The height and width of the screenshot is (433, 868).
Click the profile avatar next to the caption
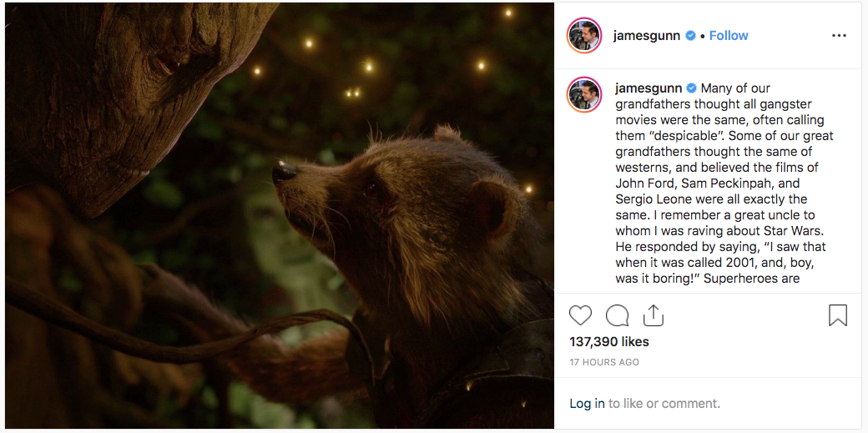pyautogui.click(x=584, y=94)
